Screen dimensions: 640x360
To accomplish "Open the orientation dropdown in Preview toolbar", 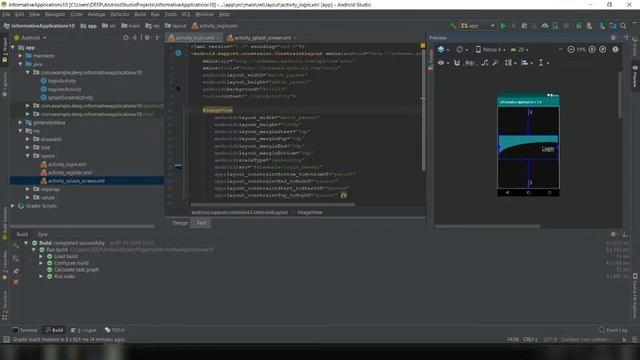I will click(462, 49).
